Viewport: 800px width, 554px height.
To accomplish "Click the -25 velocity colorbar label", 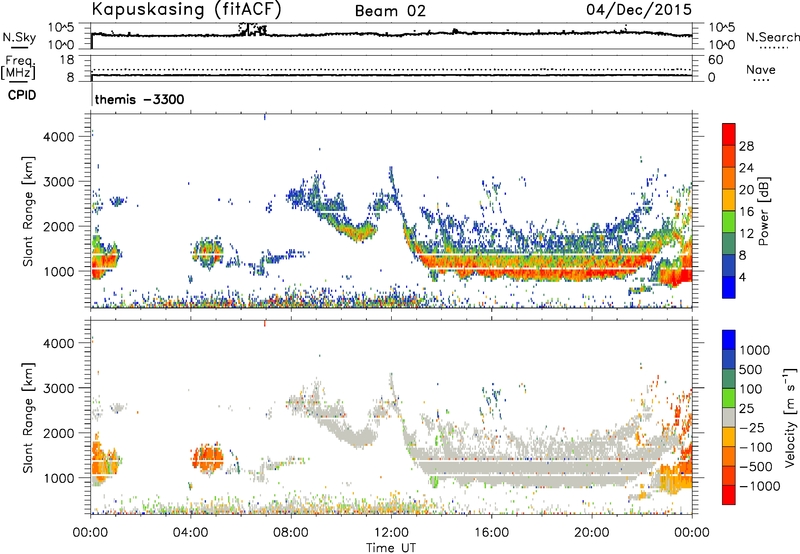I will 751,428.
